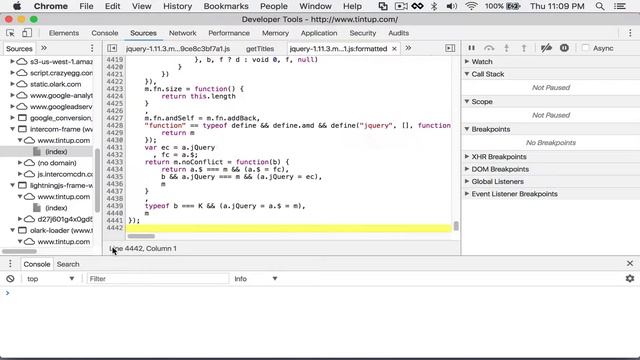Open the Bookmarks menu

coord(226,6)
